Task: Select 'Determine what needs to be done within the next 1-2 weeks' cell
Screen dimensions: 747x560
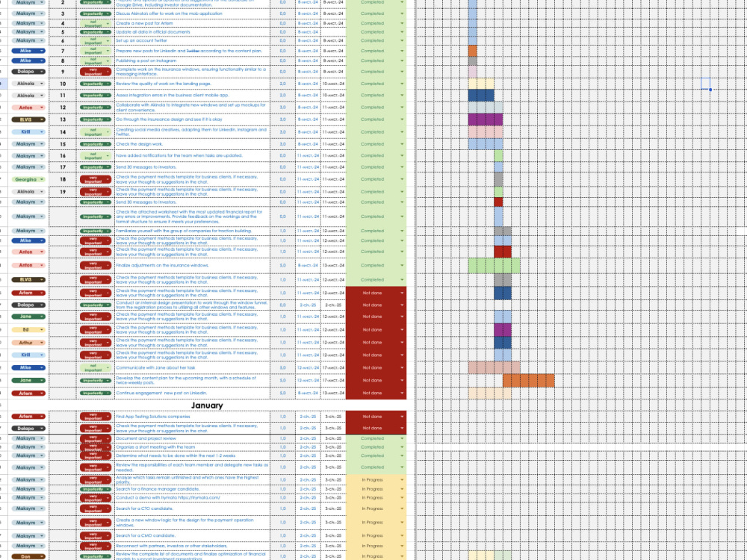Action: coord(192,455)
